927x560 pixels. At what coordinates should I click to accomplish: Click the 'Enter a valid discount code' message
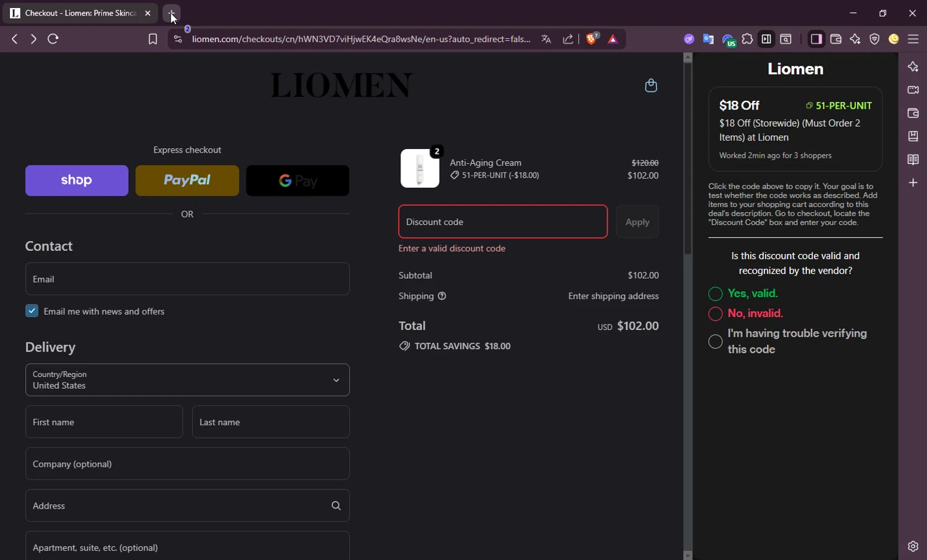pyautogui.click(x=452, y=248)
